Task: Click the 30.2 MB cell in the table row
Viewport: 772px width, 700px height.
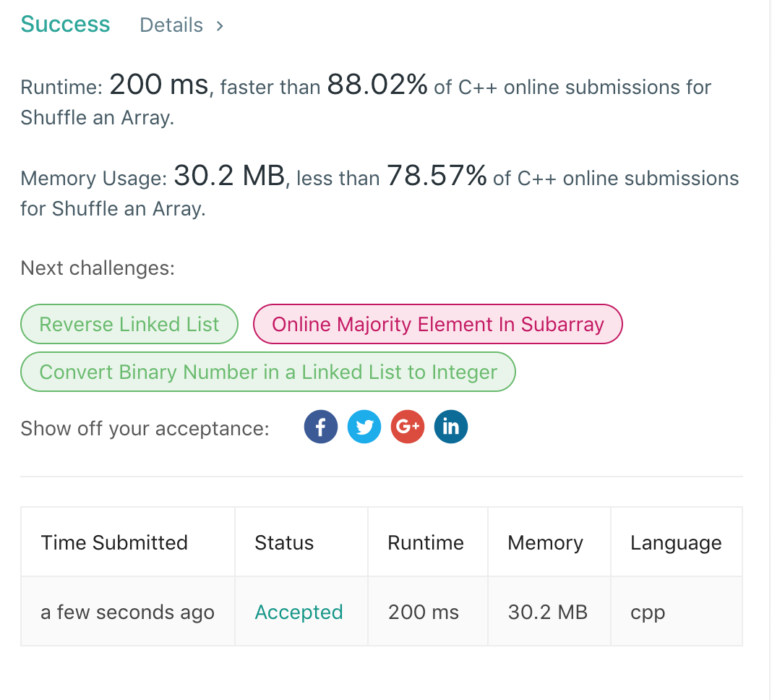Action: coord(548,612)
